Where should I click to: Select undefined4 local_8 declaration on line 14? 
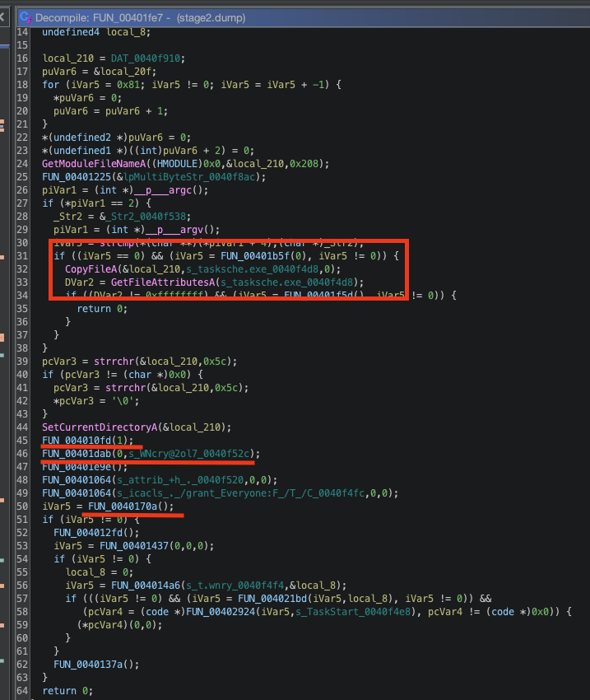pos(96,32)
